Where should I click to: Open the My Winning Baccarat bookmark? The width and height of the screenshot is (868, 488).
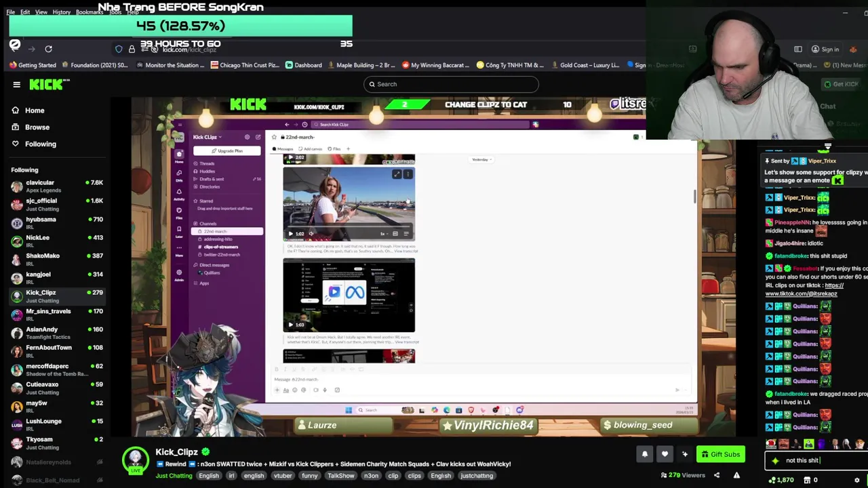[x=435, y=65]
